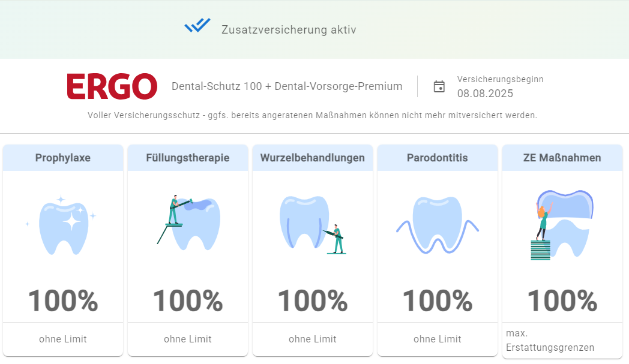Image resolution: width=629 pixels, height=364 pixels.
Task: Expand details under the Füllungstherapie card
Action: tap(187, 339)
